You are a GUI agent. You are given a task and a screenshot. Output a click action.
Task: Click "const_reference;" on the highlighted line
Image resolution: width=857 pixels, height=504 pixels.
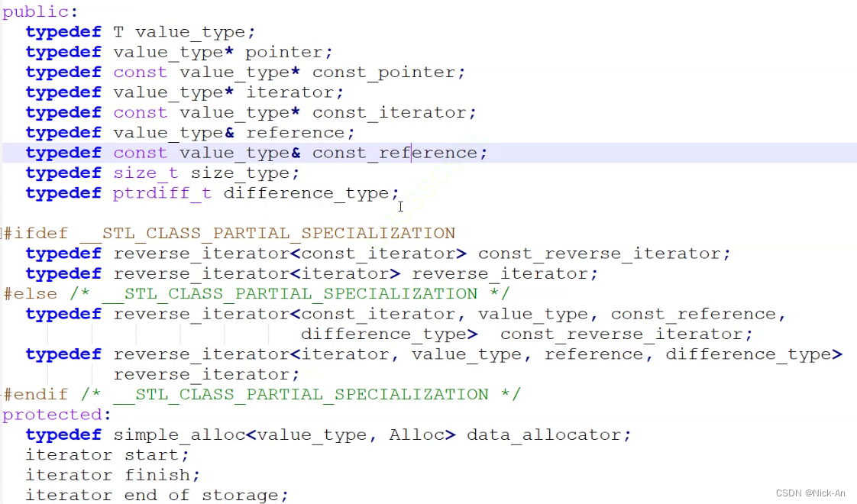(399, 153)
